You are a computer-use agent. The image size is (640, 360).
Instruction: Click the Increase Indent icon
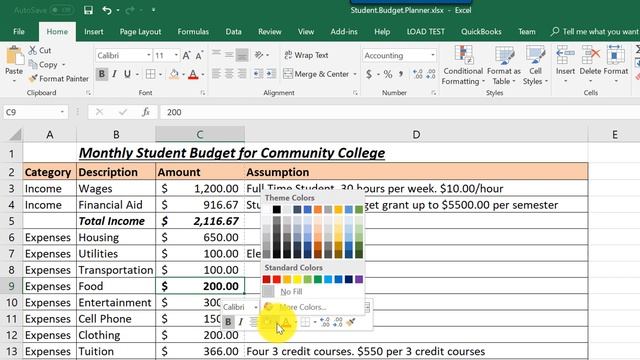pos(271,74)
